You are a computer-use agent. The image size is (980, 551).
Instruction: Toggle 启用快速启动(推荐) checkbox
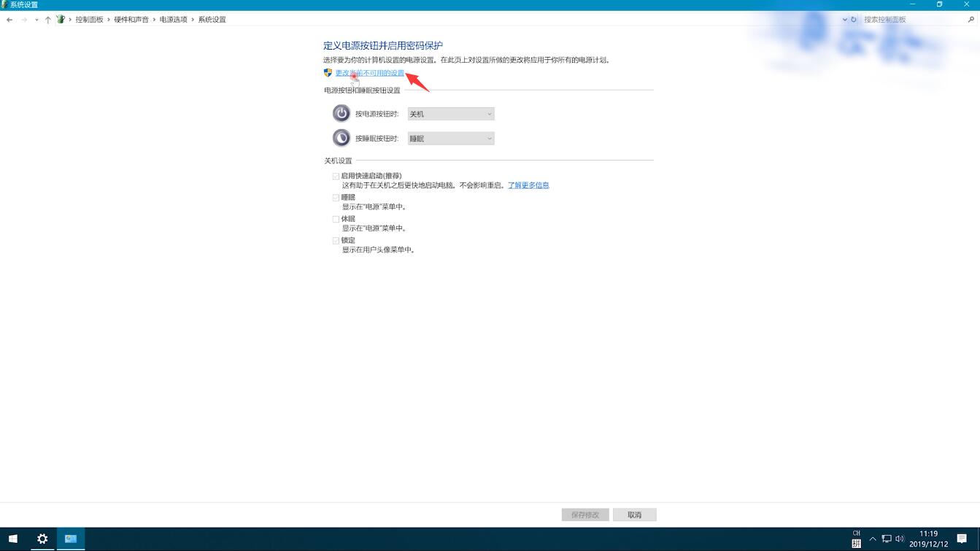point(336,176)
